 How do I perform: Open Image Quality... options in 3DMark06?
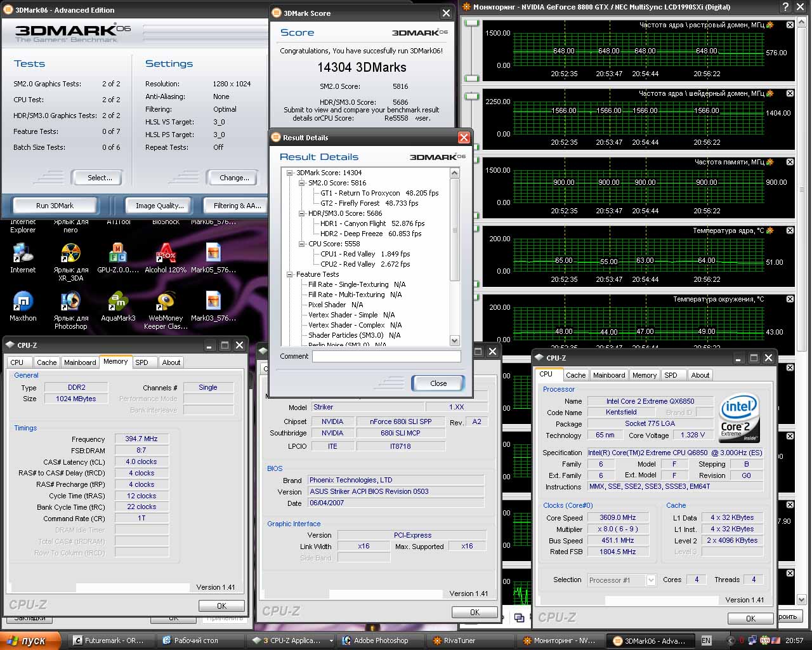(x=160, y=206)
